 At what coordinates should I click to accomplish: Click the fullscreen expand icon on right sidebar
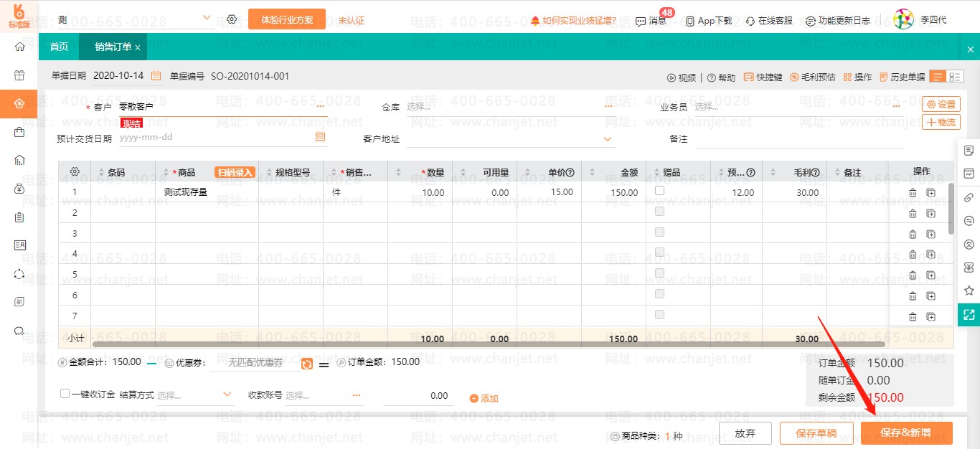[968, 314]
